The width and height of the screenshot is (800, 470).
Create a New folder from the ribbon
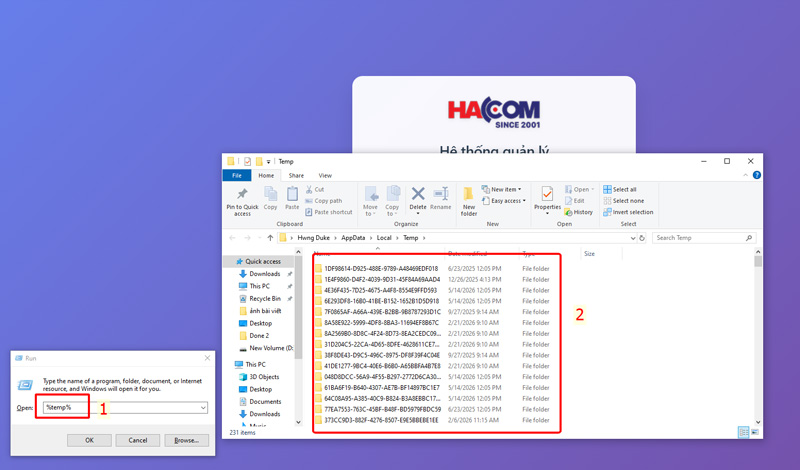tap(469, 201)
